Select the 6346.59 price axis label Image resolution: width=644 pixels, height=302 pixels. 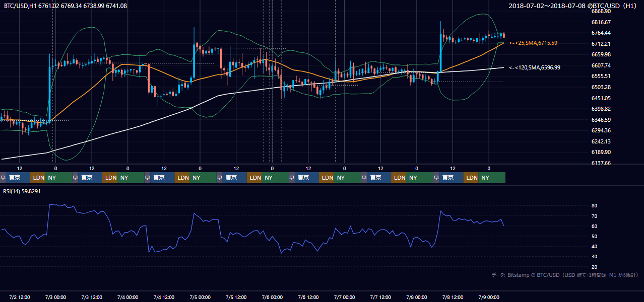[x=601, y=120]
